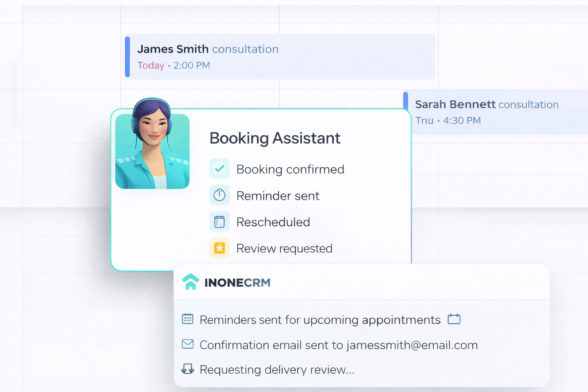Click the jamessmith@email.com confirmation line

tap(338, 345)
